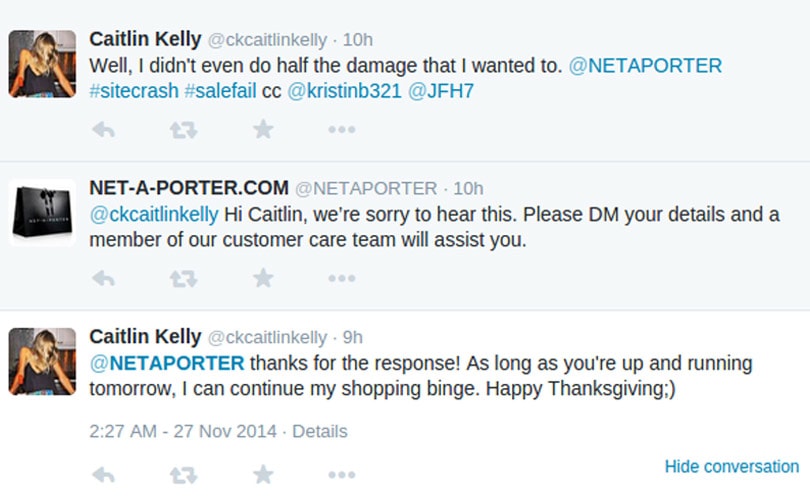This screenshot has height=500, width=810.
Task: Open more options on NET-A-PORTER.COM tweet
Action: point(341,278)
